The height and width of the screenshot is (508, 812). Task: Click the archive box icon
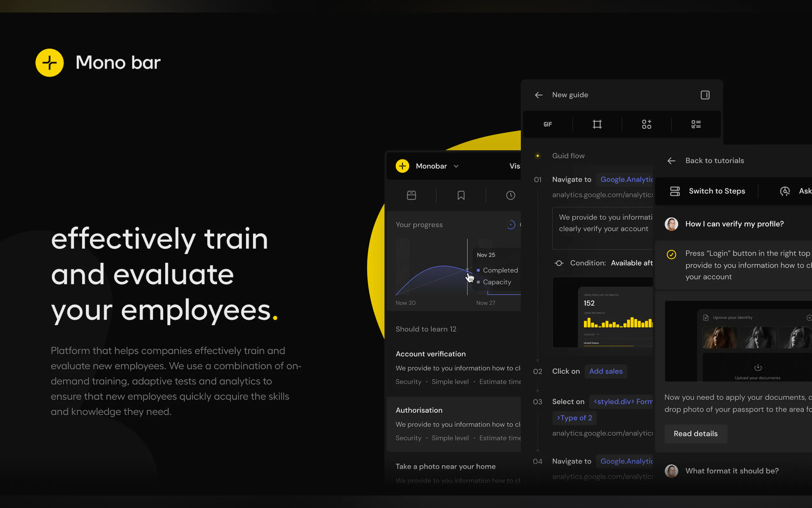click(x=411, y=195)
